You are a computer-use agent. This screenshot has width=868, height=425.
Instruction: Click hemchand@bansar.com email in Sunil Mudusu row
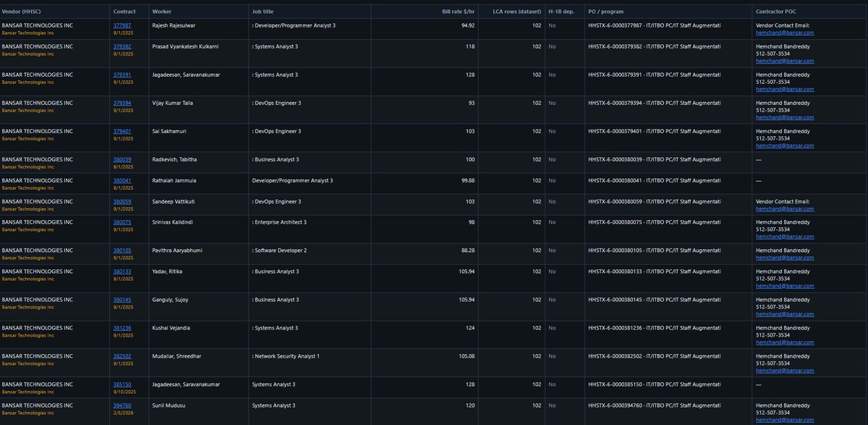785,420
